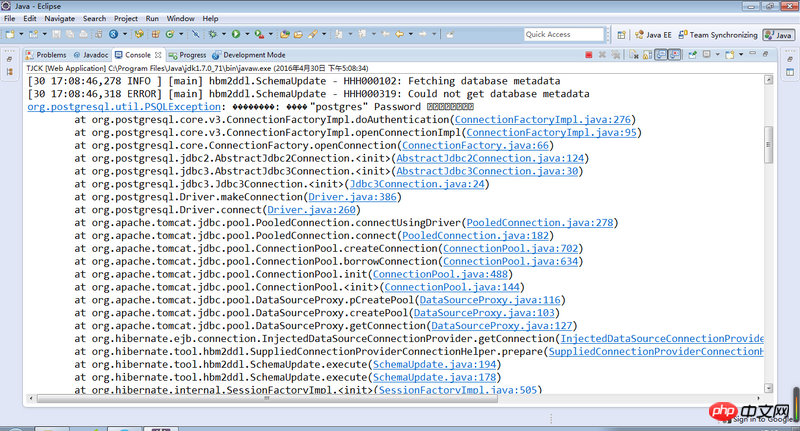Click the Clear Console icon
The width and height of the screenshot is (800, 431).
pyautogui.click(x=636, y=55)
